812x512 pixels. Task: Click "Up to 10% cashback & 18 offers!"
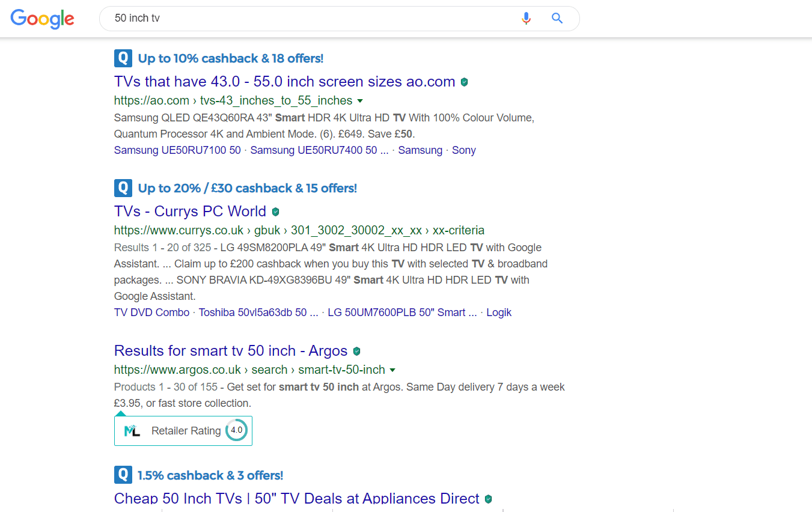click(231, 58)
